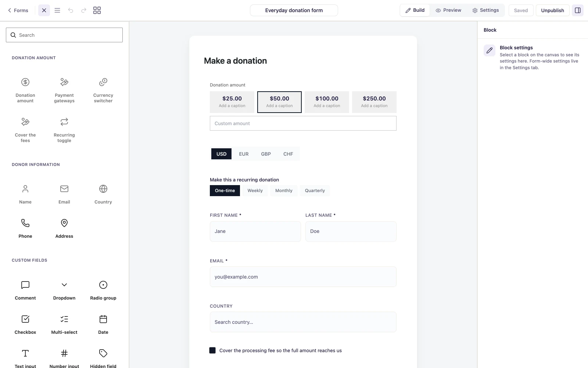Choose Quarterly donation frequency
588x368 pixels.
click(x=315, y=191)
